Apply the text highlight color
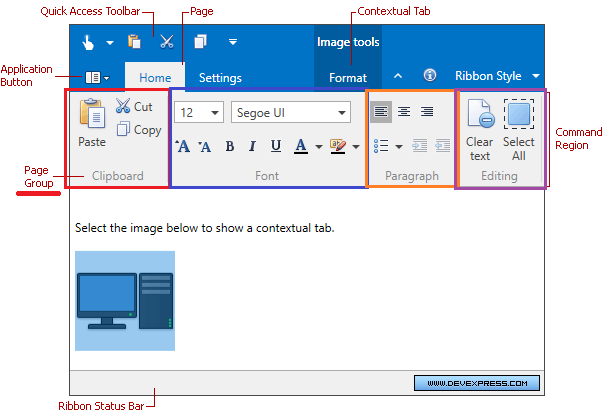The height and width of the screenshot is (413, 604). click(x=338, y=146)
